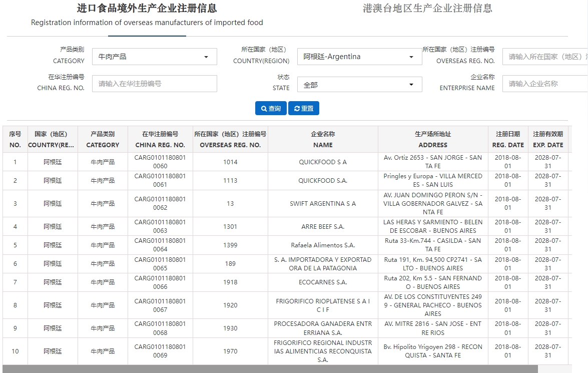
Task: Open the COUNTRY(REGION) dropdown showing Argentina
Action: pos(359,57)
